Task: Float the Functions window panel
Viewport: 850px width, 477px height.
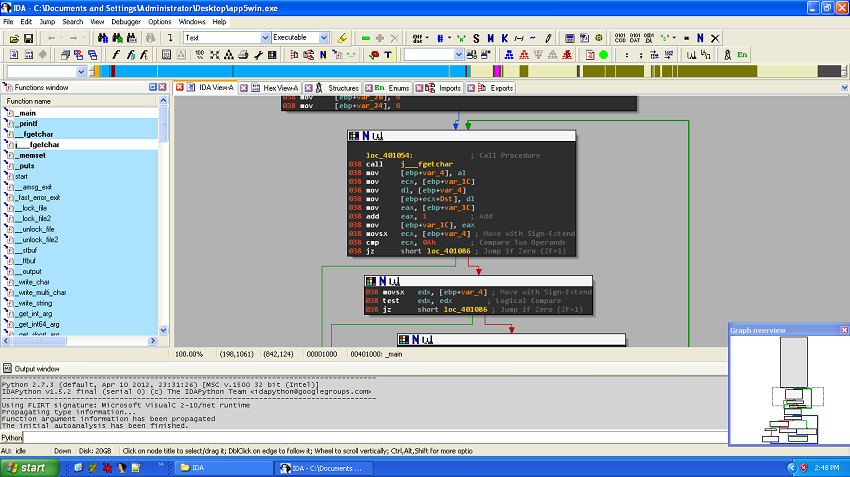Action: (x=153, y=87)
